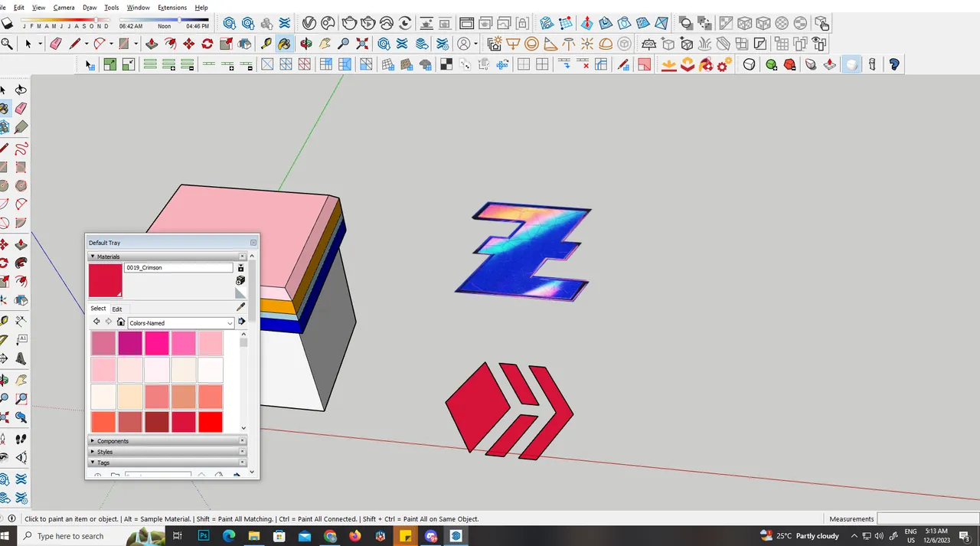Select the Push/Pull tool
980x546 pixels.
(x=152, y=44)
